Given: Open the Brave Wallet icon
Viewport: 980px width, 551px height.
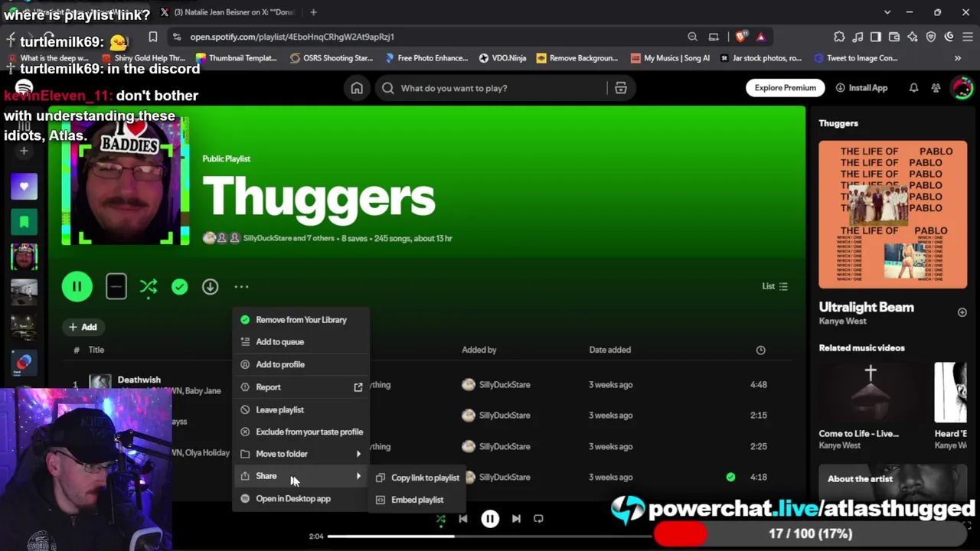Looking at the screenshot, I should coord(894,37).
